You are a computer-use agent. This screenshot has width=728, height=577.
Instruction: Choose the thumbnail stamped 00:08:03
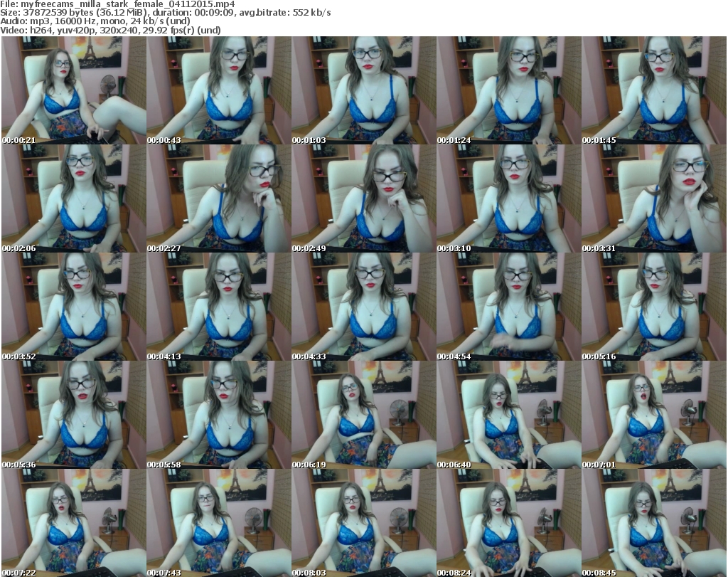(364, 523)
